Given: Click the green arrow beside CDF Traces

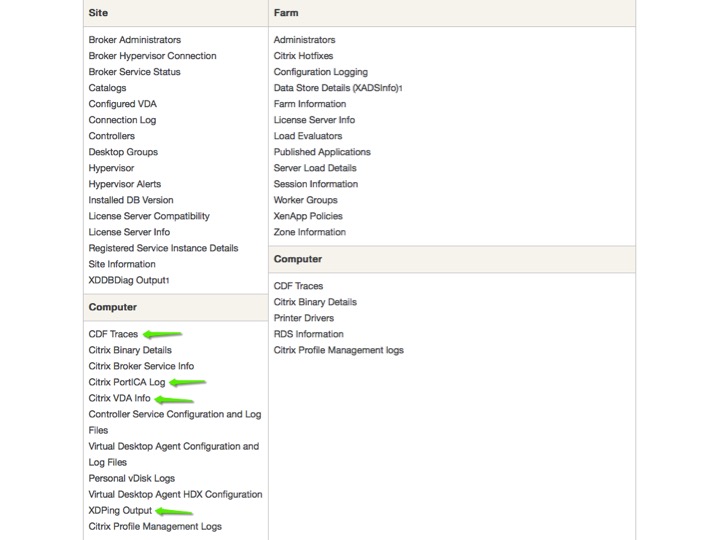Looking at the screenshot, I should tap(163, 334).
